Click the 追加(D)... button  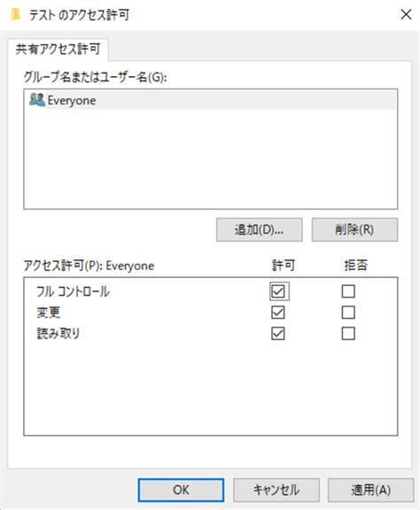[259, 229]
